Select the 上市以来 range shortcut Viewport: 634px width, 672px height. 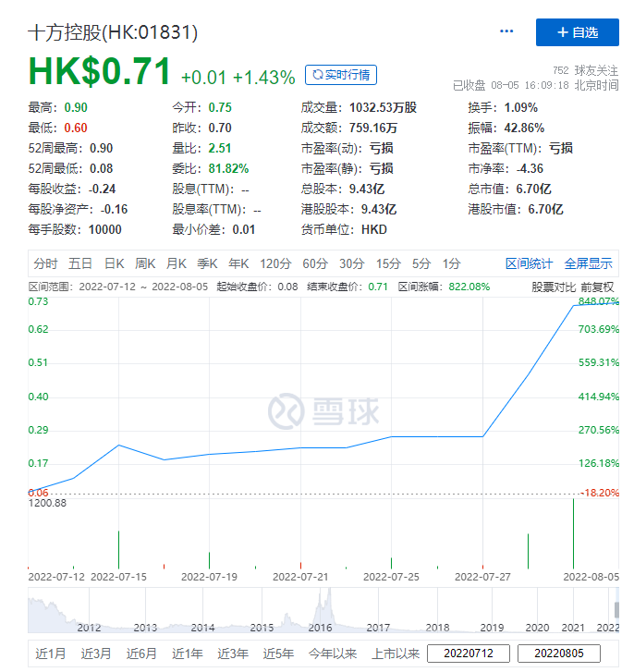tap(396, 654)
